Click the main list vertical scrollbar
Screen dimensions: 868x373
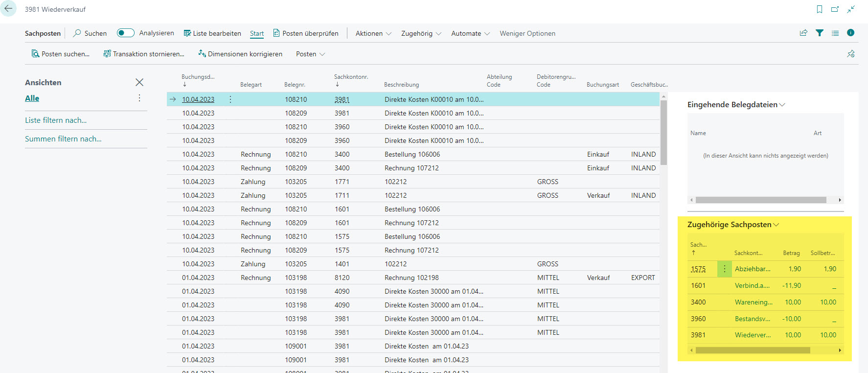point(663,132)
